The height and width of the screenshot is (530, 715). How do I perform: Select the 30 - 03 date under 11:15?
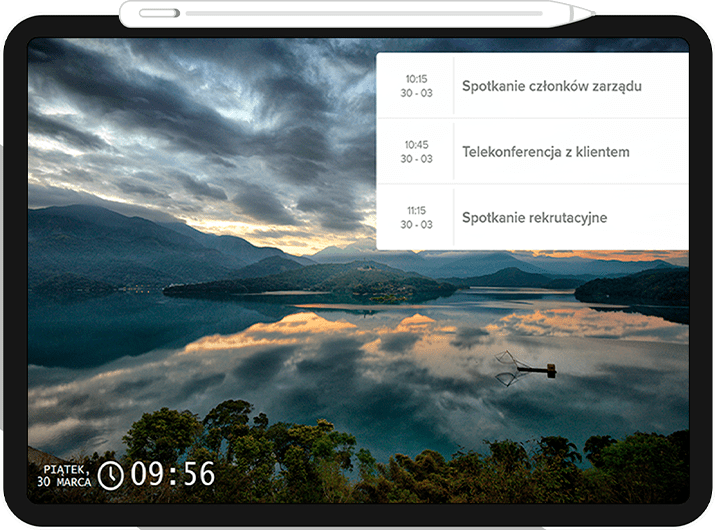tap(416, 225)
